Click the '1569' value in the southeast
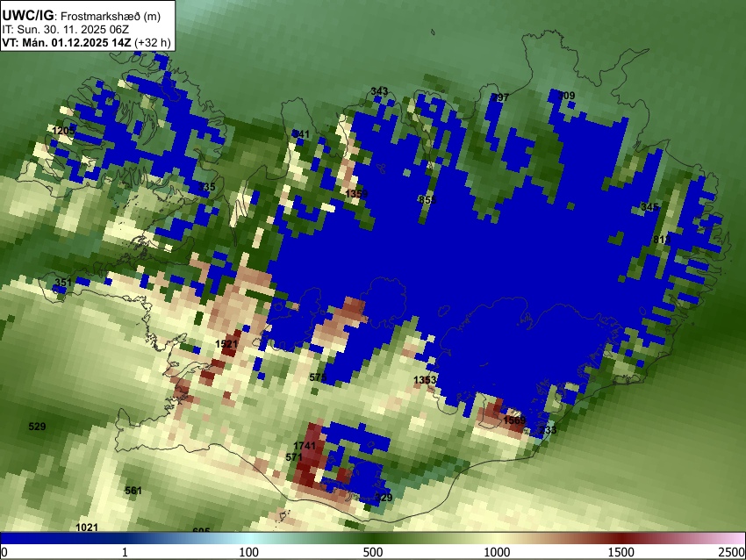The height and width of the screenshot is (560, 746). [515, 420]
